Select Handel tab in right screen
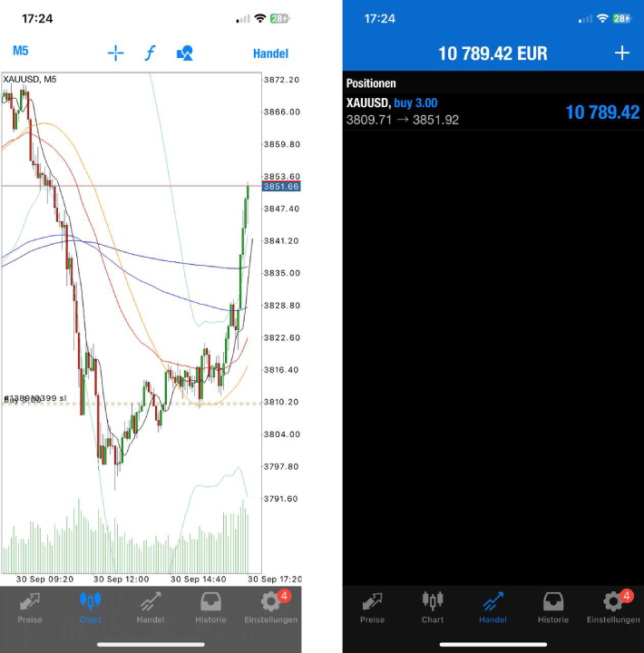Viewport: 644px width, 653px height. pyautogui.click(x=493, y=608)
